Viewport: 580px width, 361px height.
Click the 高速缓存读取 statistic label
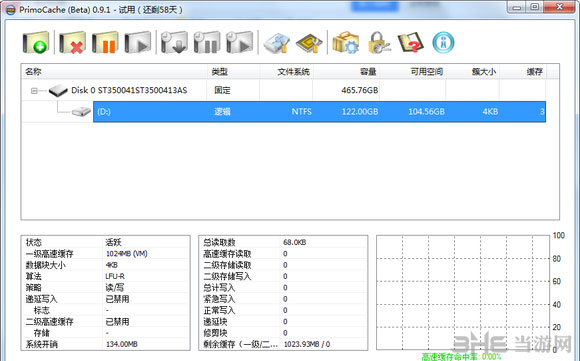coord(227,254)
